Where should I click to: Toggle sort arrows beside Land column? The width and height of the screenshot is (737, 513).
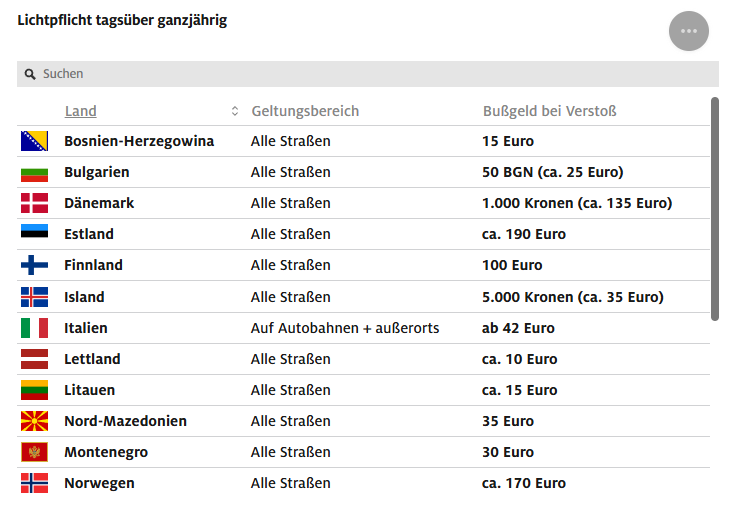(x=235, y=111)
